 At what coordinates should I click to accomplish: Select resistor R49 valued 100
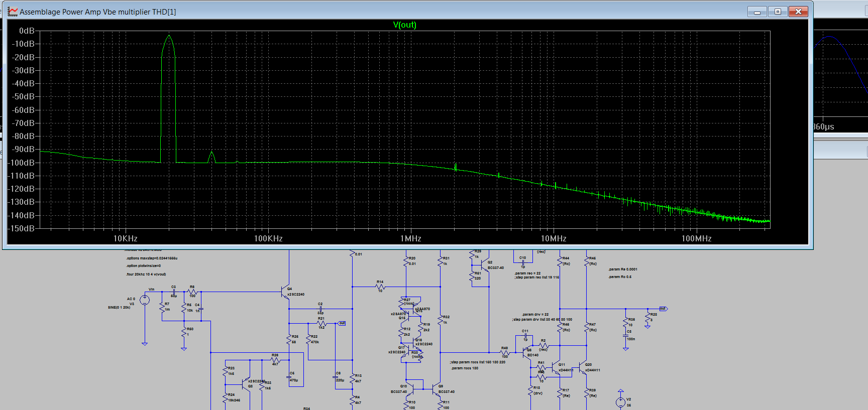tap(505, 352)
